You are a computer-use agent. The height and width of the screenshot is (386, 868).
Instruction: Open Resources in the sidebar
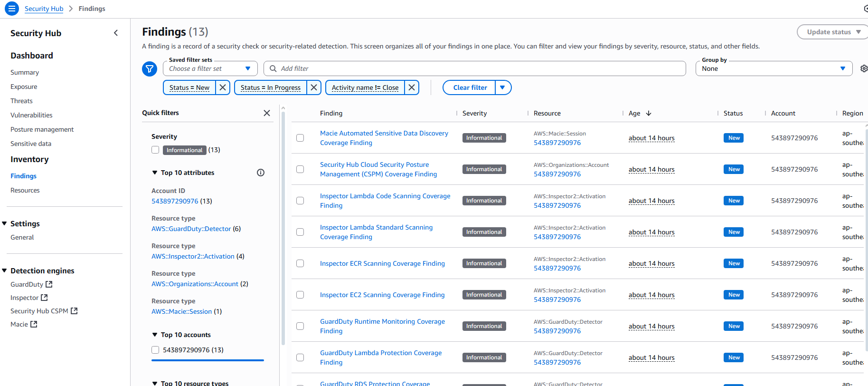pyautogui.click(x=25, y=190)
